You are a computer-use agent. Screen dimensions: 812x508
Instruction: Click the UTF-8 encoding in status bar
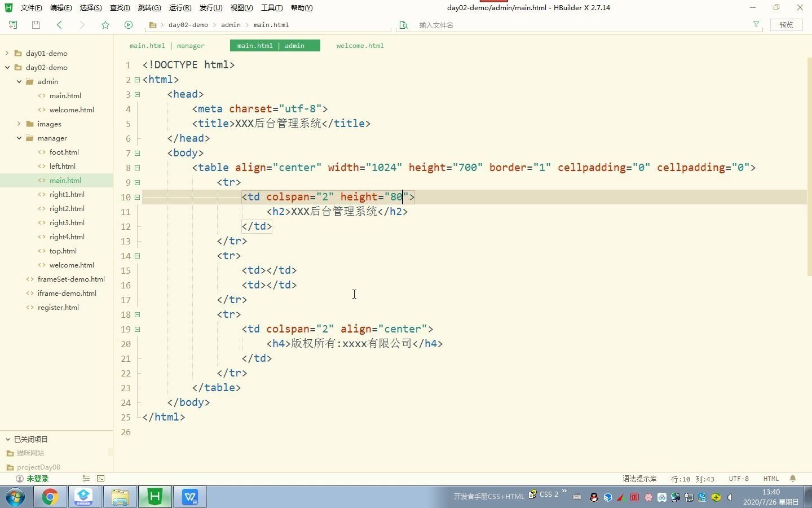739,479
